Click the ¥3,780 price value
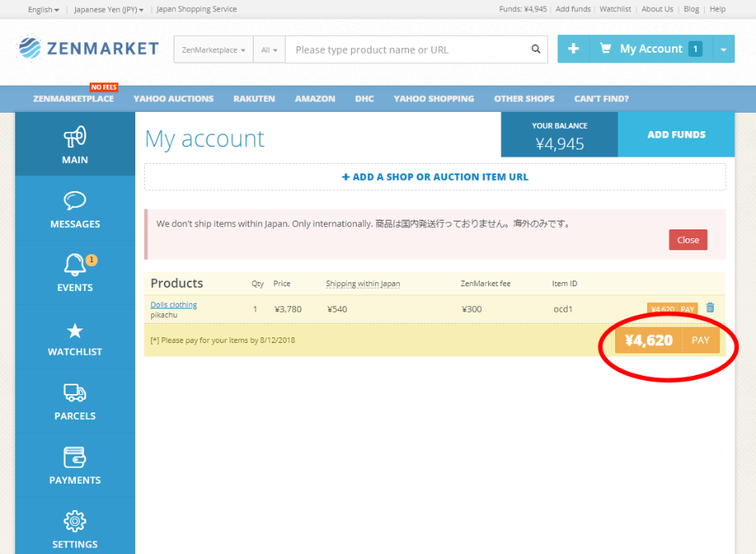Viewport: 756px width, 554px height. coord(288,309)
